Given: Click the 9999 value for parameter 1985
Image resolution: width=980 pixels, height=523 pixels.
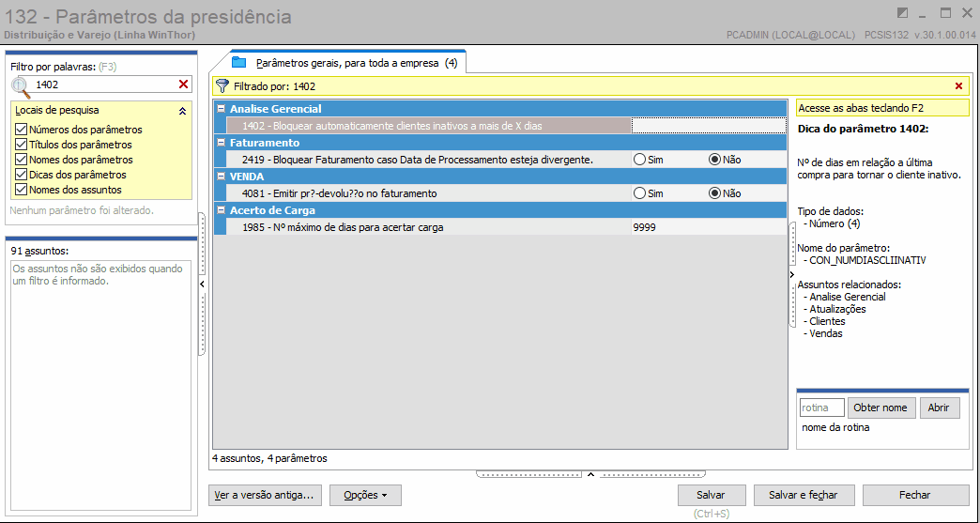Looking at the screenshot, I should pos(709,228).
